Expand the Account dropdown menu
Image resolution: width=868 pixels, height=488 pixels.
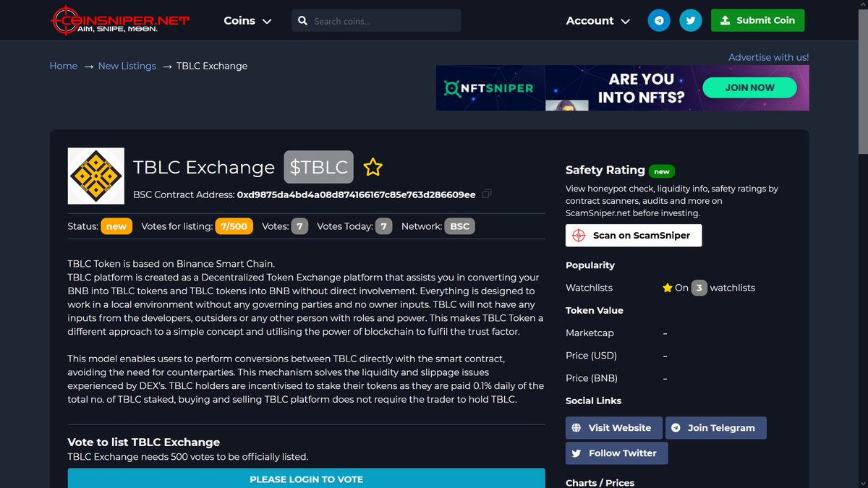[x=598, y=21]
